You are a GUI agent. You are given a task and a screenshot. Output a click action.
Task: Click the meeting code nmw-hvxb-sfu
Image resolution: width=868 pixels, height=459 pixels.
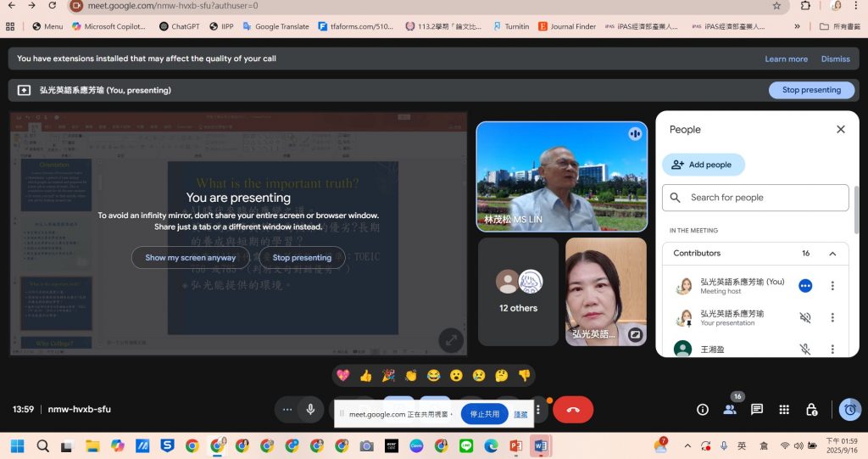pos(79,409)
